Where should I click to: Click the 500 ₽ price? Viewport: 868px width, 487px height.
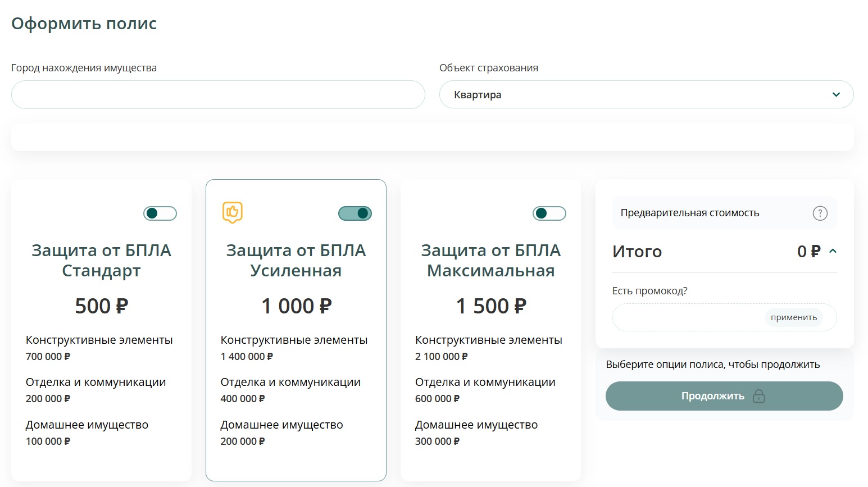(x=102, y=306)
